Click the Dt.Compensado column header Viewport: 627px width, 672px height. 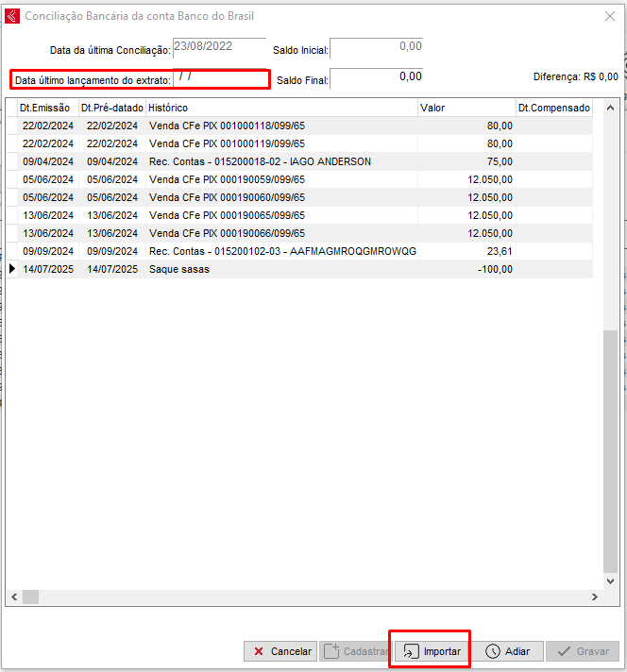[x=553, y=109]
